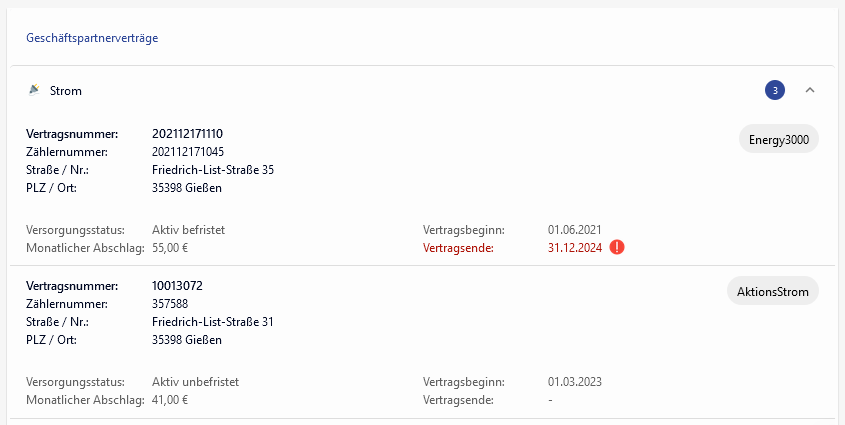This screenshot has height=425, width=845.
Task: Click contract start date 01.03.2023
Action: click(575, 382)
